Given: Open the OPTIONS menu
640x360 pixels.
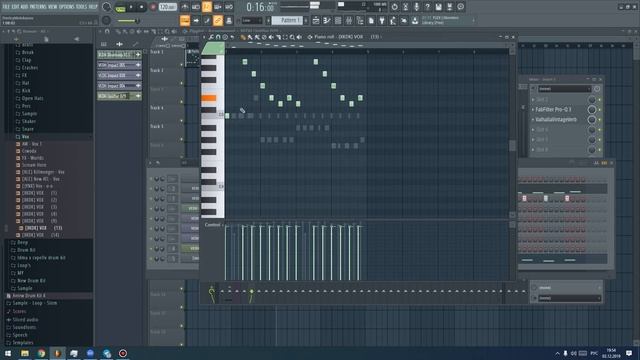Looking at the screenshot, I should click(x=67, y=7).
